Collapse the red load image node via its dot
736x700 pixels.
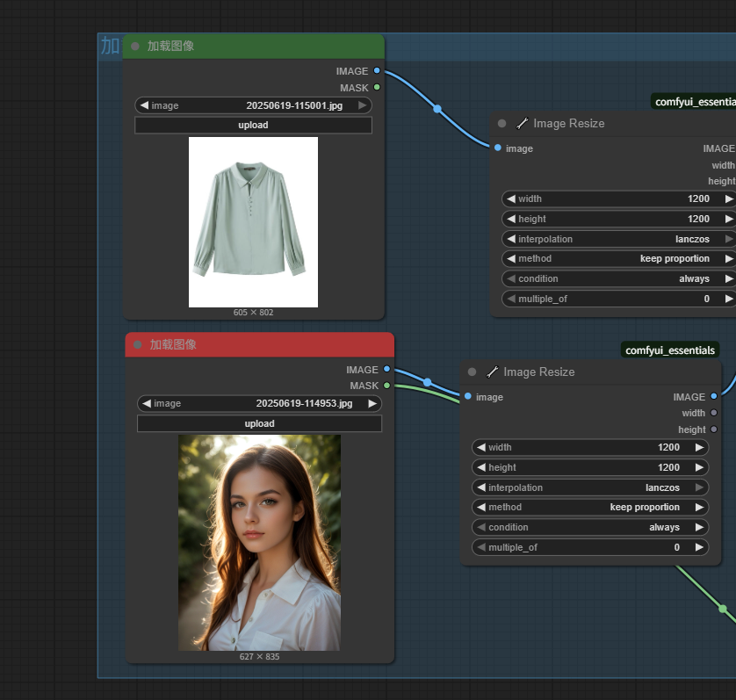[x=138, y=344]
